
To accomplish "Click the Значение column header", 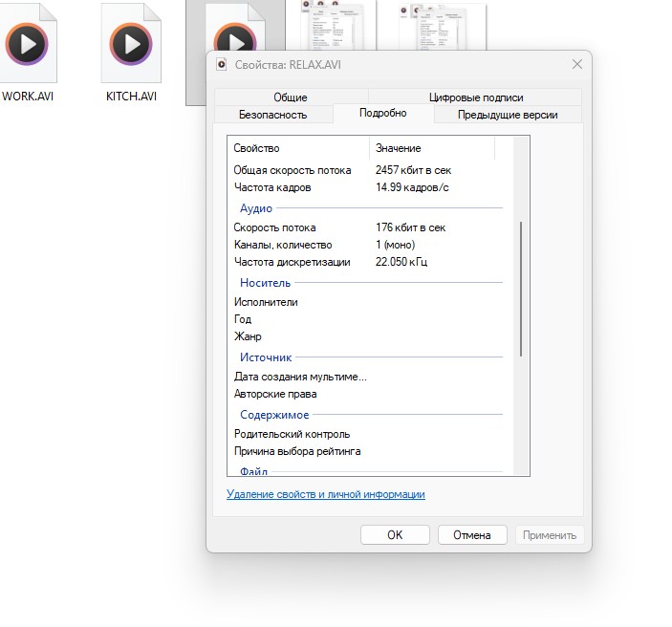I will [x=432, y=148].
